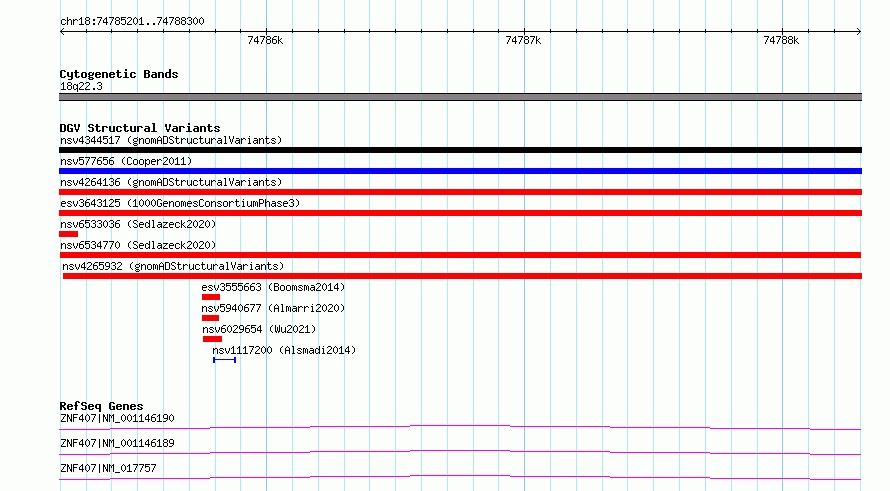The height and width of the screenshot is (491, 890).
Task: Select the blue nsv577656 variant bar
Action: tap(460, 171)
